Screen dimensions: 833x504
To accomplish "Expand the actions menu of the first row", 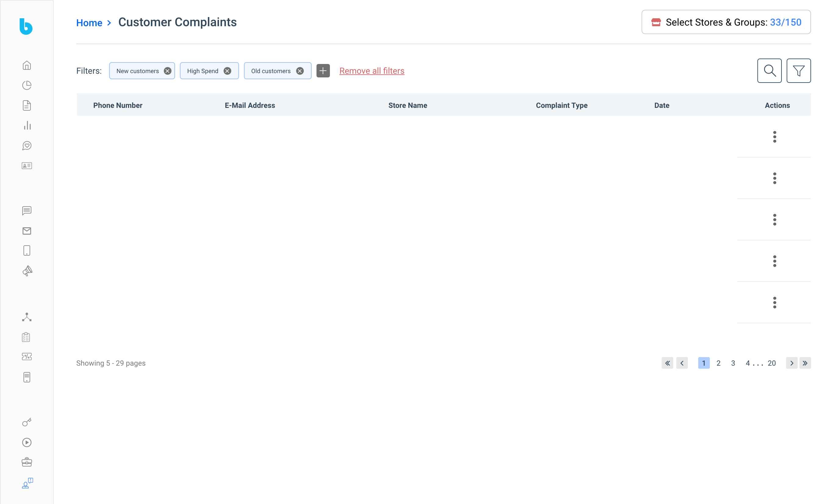I will coord(775,137).
